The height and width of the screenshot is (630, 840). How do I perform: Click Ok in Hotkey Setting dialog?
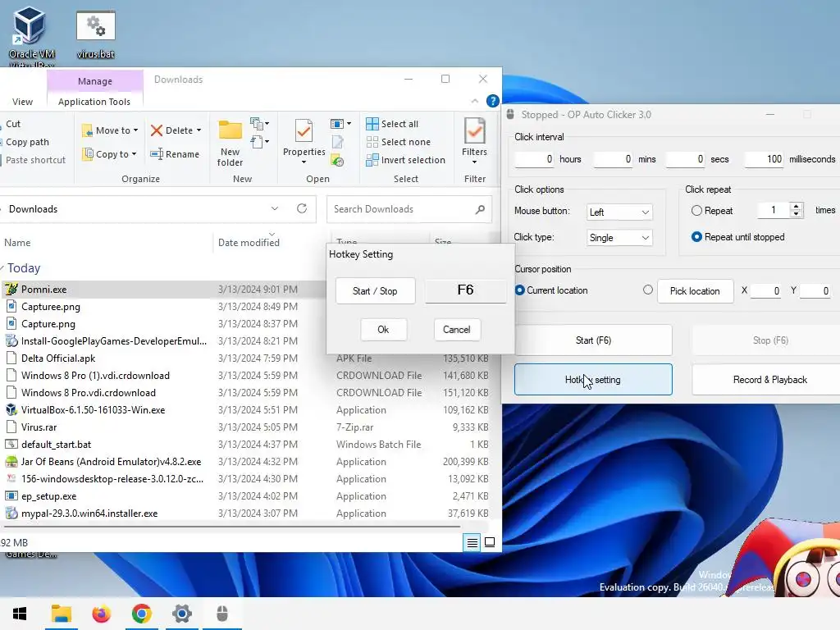pyautogui.click(x=383, y=330)
